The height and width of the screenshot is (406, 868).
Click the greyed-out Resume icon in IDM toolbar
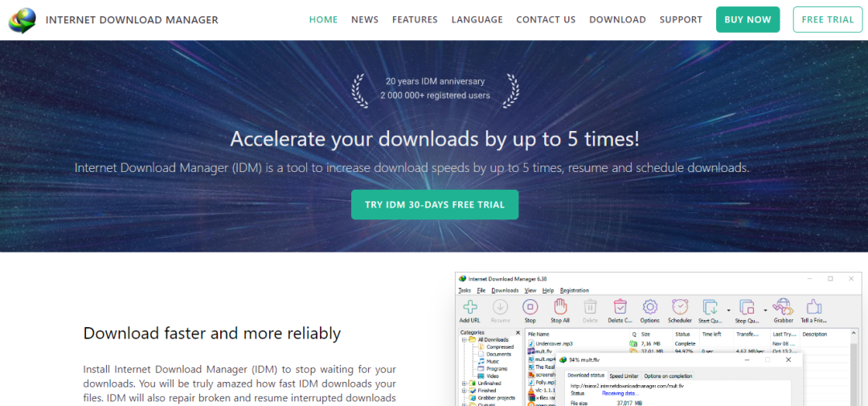[501, 307]
